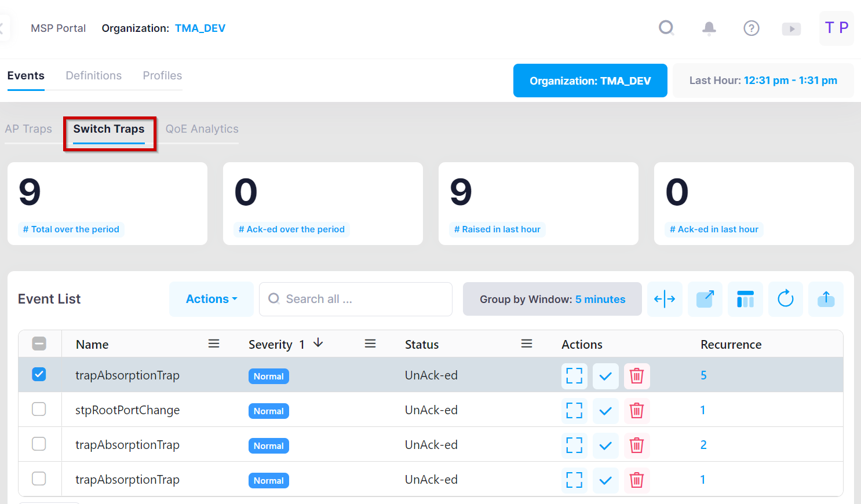Image resolution: width=861 pixels, height=504 pixels.
Task: Open the help question mark icon
Action: click(x=751, y=28)
